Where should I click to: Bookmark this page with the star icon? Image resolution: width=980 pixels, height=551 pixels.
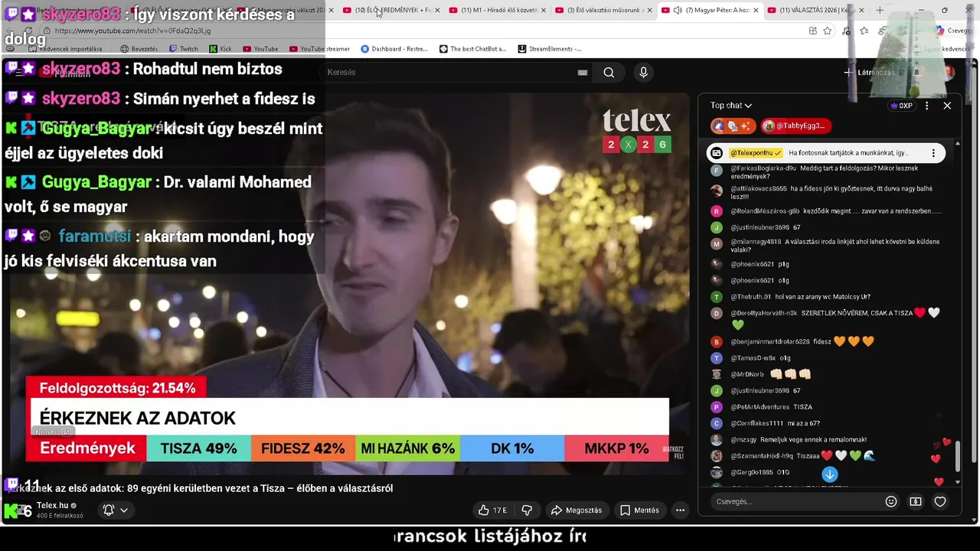click(828, 31)
